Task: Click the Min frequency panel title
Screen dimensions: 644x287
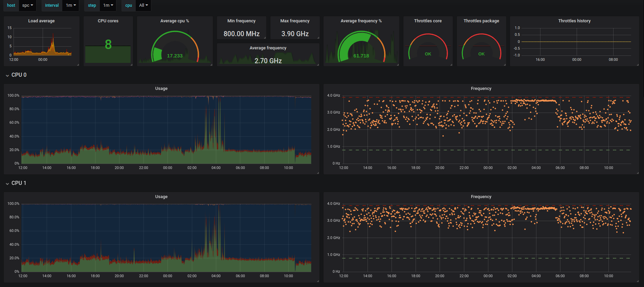Action: [x=241, y=21]
